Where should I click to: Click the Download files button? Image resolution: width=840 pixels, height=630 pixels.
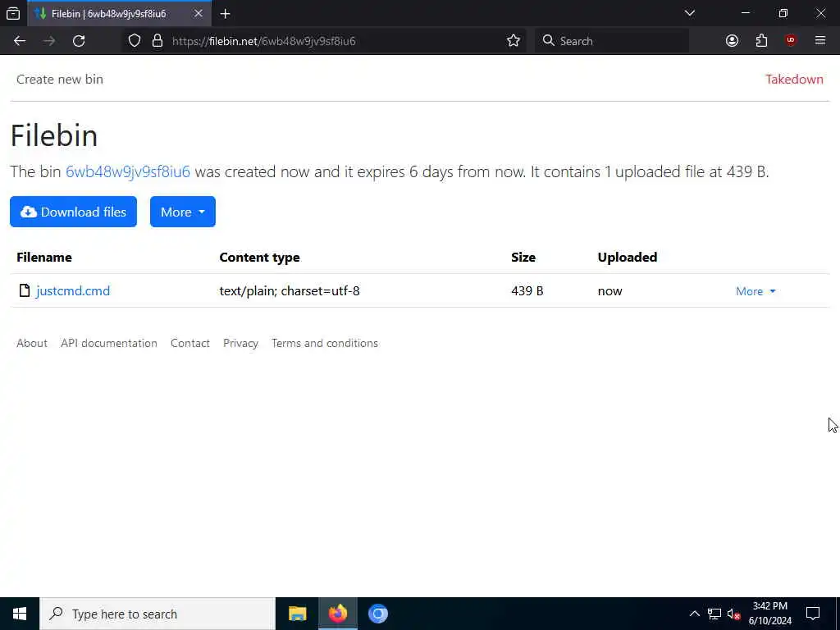[73, 212]
